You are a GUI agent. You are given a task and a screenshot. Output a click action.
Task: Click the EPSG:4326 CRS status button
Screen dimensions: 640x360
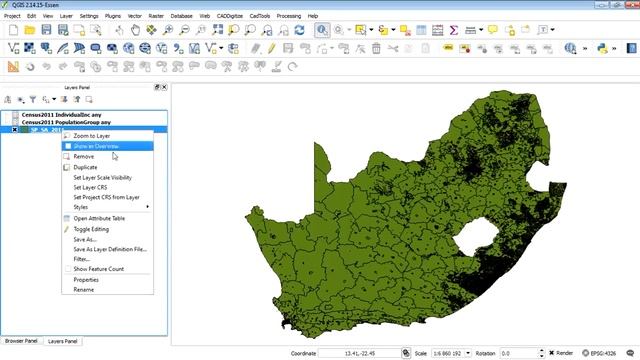pyautogui.click(x=599, y=353)
